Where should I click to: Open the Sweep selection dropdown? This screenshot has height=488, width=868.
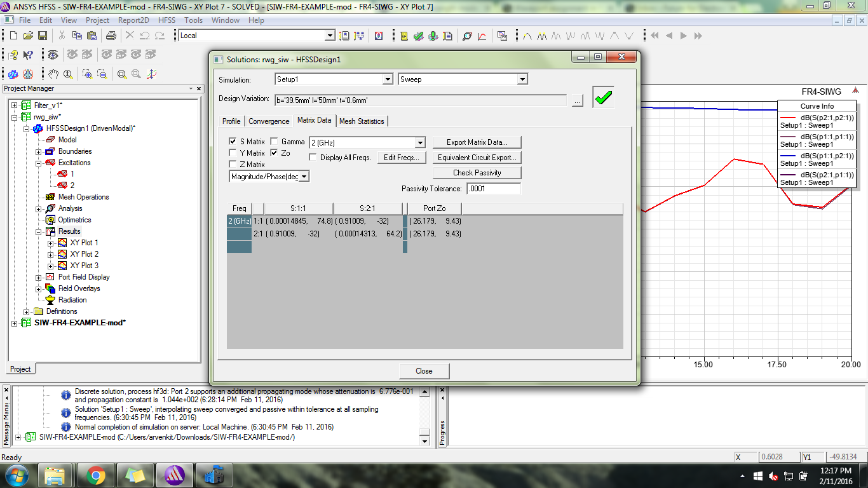click(x=522, y=79)
